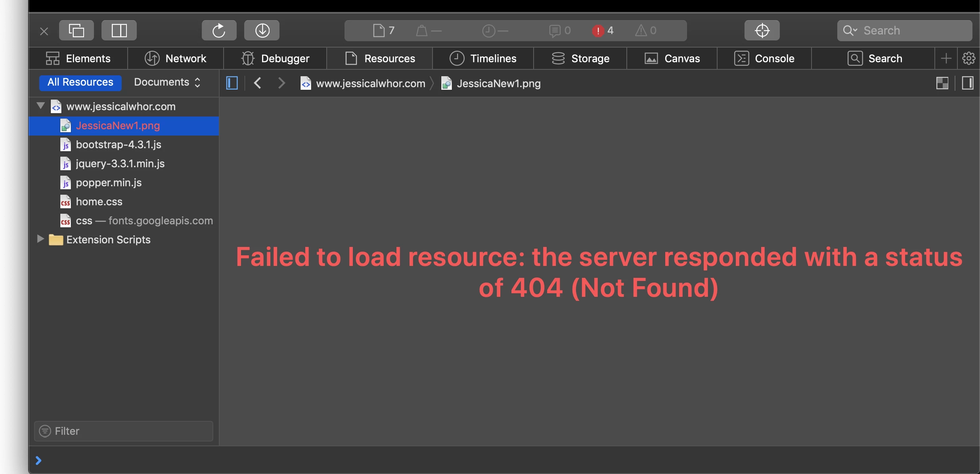Toggle image transparency grid background
Image resolution: width=980 pixels, height=474 pixels.
pos(942,83)
